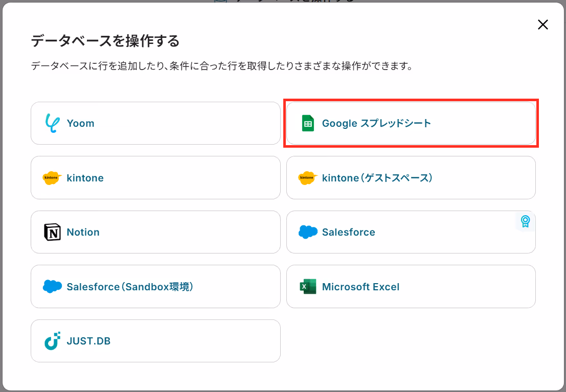Click the kintone cloud icon in the kintone card

pyautogui.click(x=52, y=177)
